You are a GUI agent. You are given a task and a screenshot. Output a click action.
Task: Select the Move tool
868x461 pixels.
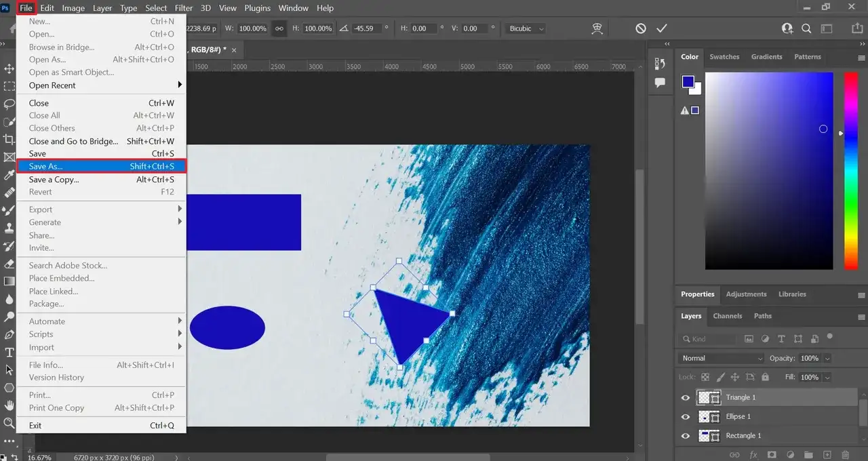click(9, 69)
